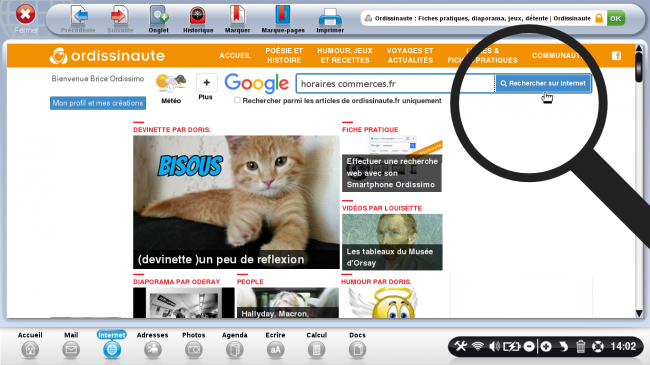
Task: Open Mon profil et mes créations
Action: tap(98, 103)
